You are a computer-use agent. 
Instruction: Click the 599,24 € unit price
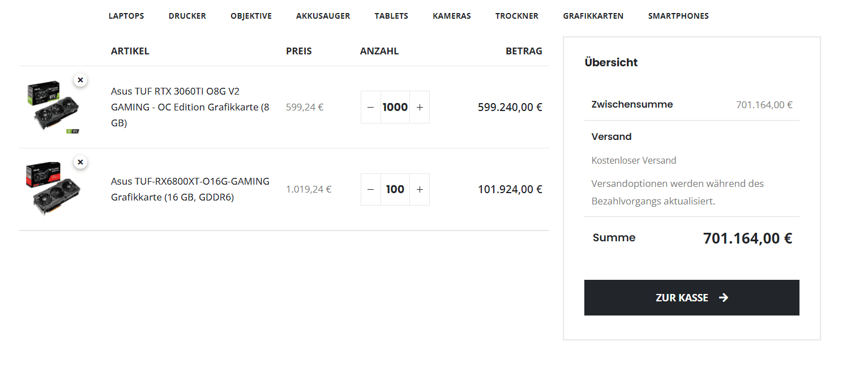point(305,107)
